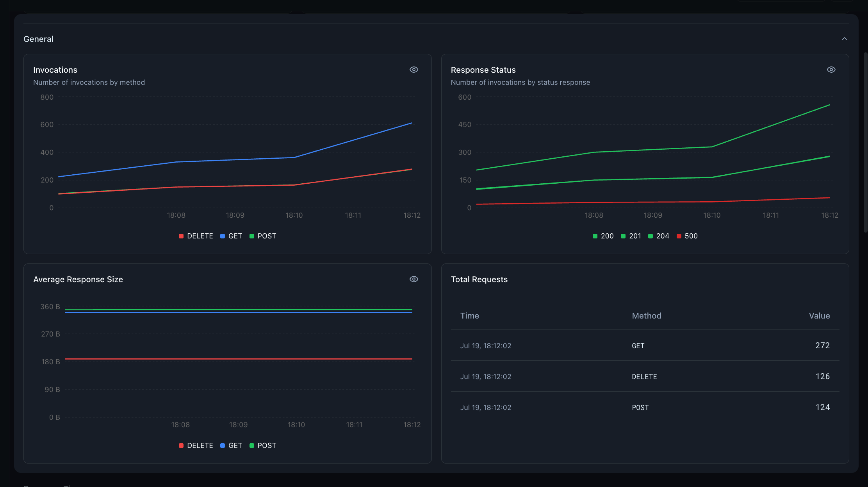868x487 pixels.
Task: Click the Time column header
Action: [x=469, y=316]
